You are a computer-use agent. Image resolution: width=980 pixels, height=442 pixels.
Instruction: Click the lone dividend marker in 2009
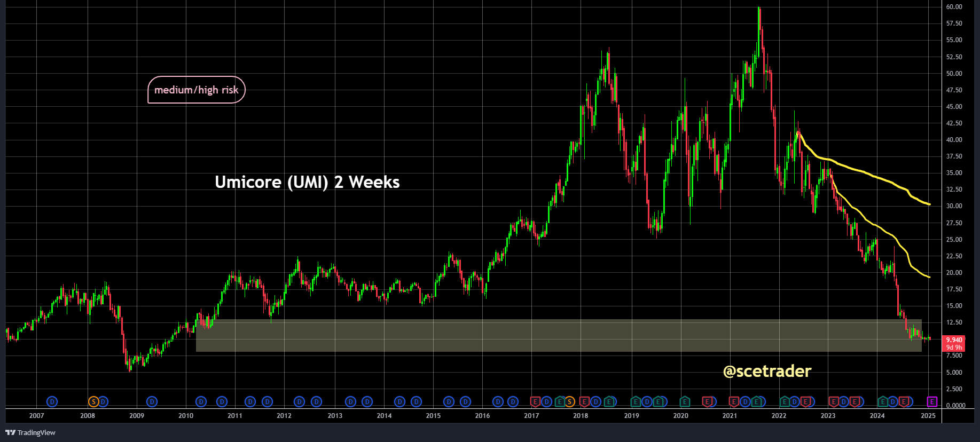152,401
